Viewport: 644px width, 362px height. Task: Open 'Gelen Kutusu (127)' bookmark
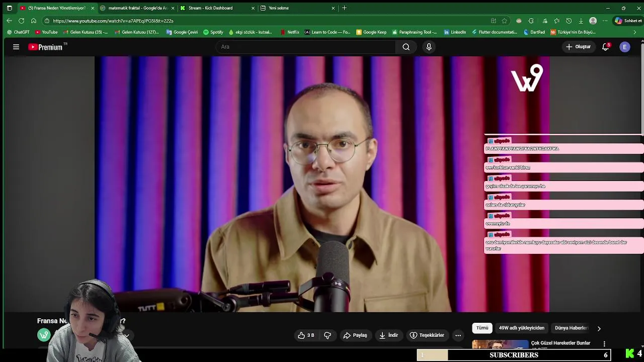click(136, 32)
